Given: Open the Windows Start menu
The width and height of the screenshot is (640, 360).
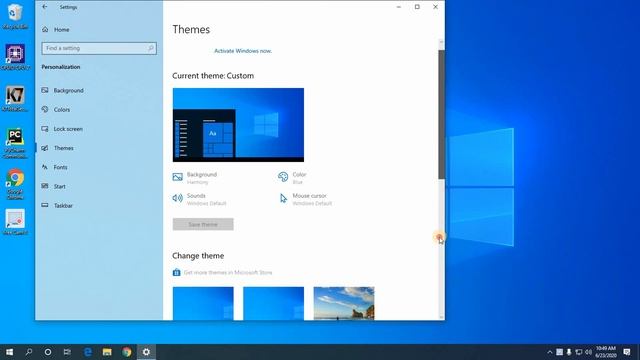Looking at the screenshot, I should tap(9, 352).
